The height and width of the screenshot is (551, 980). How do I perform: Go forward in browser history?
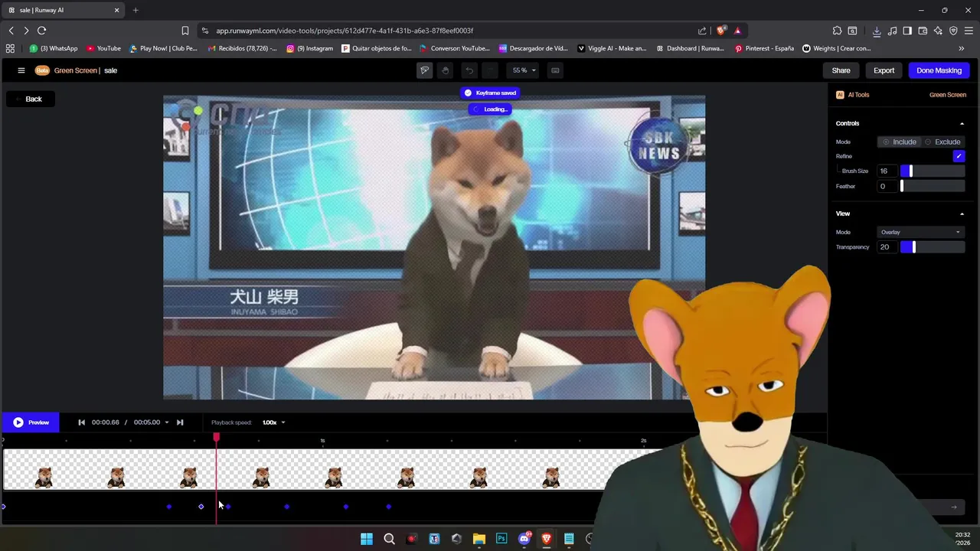point(26,31)
